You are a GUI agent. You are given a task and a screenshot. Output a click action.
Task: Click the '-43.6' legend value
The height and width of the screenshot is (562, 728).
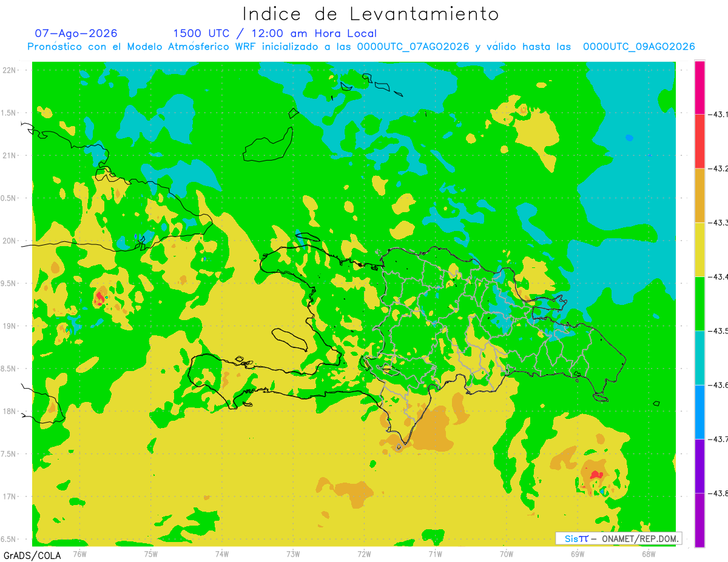[x=718, y=385]
